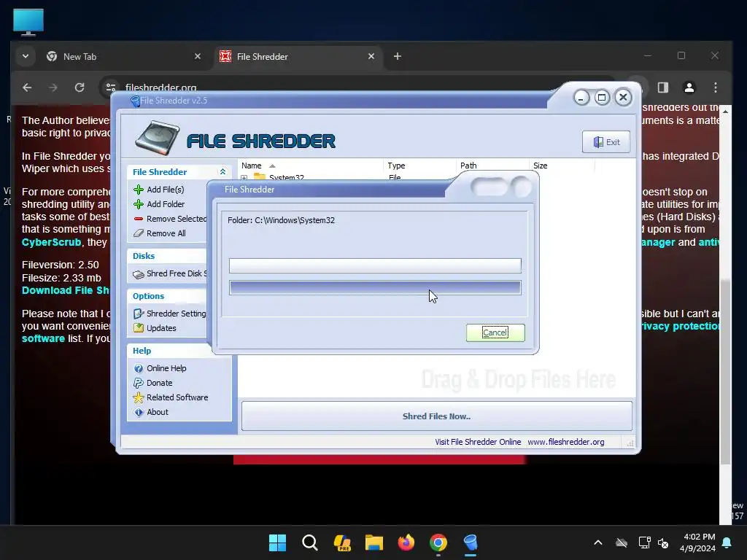Open the notifications bell in taskbar

click(727, 542)
